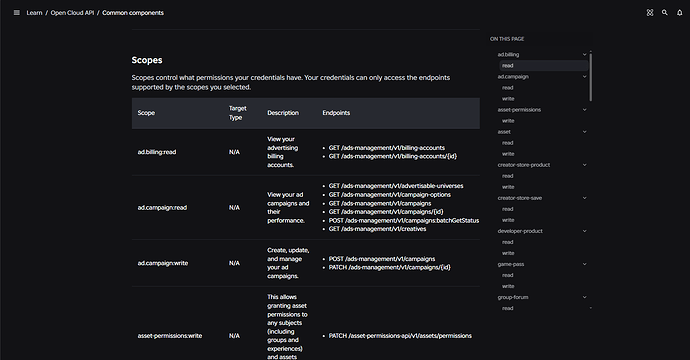Open the hamburger navigation menu
Image resolution: width=690 pixels, height=360 pixels.
[17, 13]
